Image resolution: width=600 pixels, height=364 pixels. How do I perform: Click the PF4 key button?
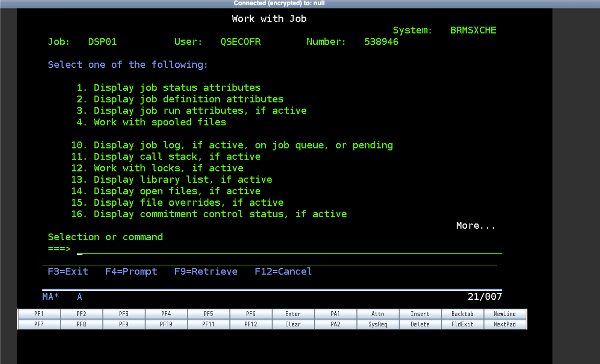point(166,314)
